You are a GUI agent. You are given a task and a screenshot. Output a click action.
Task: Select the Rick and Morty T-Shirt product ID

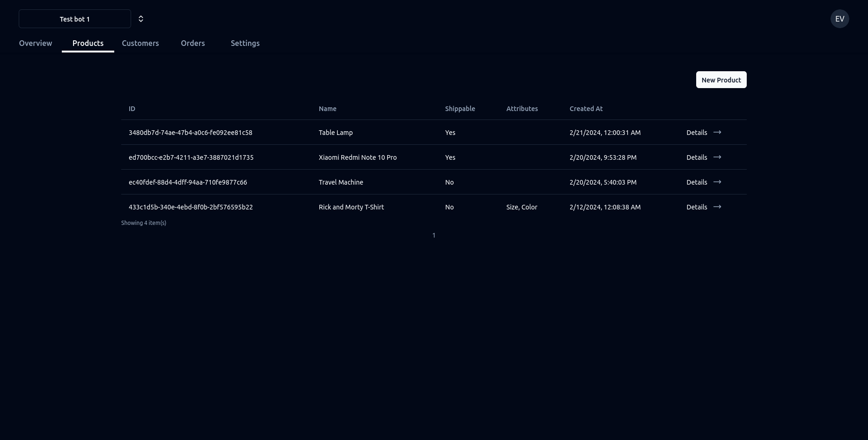click(x=191, y=207)
